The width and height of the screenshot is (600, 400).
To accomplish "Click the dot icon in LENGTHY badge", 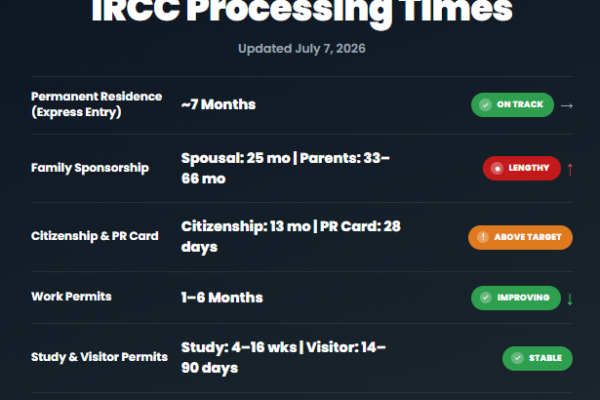I will coord(497,168).
